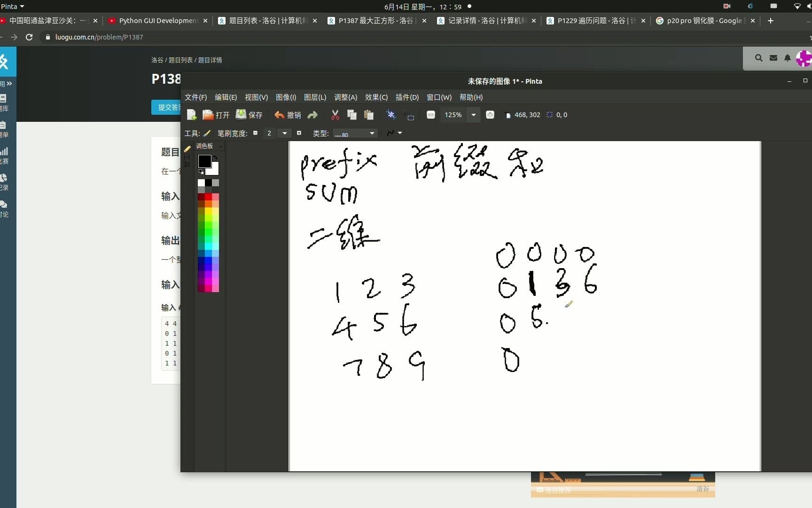
Task: Copy the selection to clipboard
Action: (352, 115)
